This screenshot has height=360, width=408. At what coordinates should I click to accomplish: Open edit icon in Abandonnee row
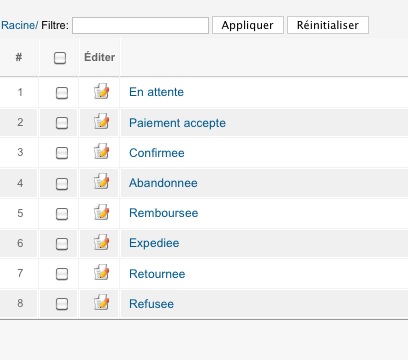102,182
